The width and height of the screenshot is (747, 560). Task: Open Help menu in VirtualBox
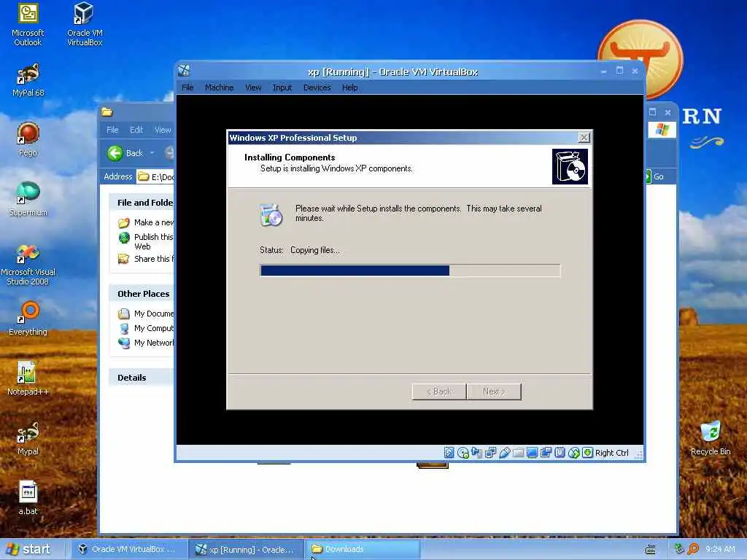(349, 87)
